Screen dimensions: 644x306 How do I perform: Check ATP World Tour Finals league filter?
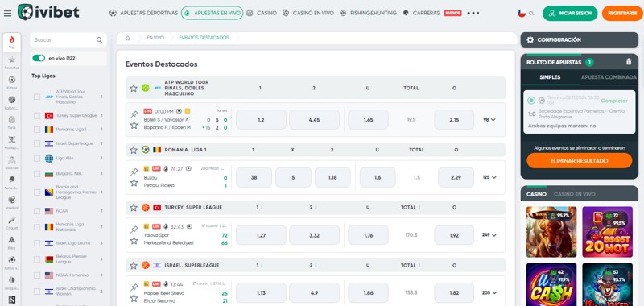point(37,97)
